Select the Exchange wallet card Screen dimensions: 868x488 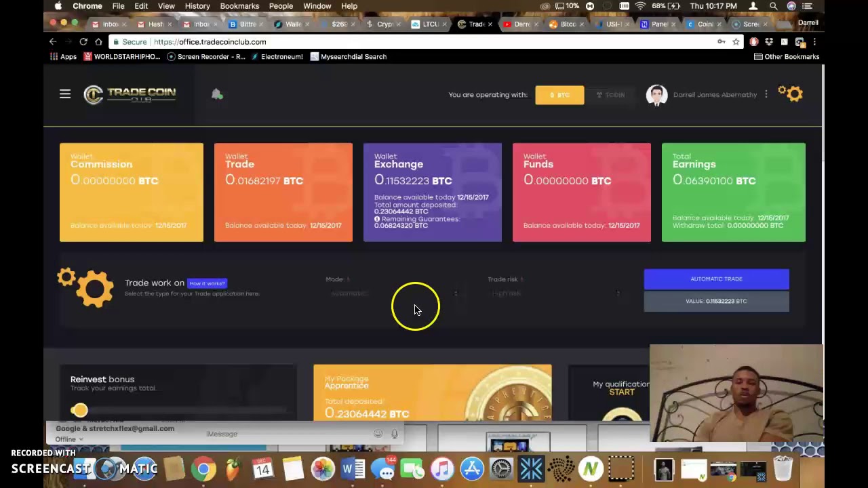[433, 192]
